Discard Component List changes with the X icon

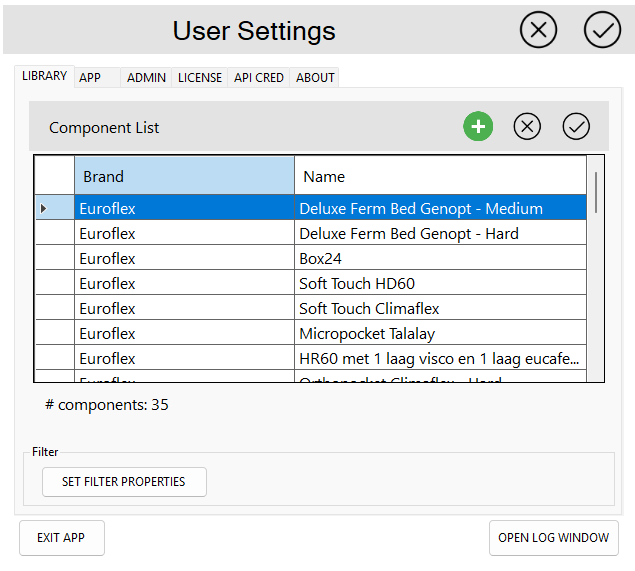coord(527,126)
